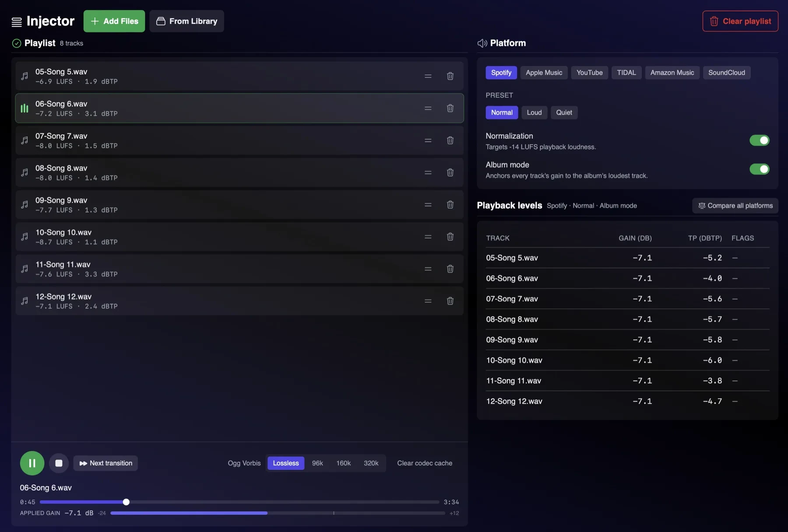Grab the reorder handle for 07-Song 7.wav
The image size is (788, 532).
pyautogui.click(x=428, y=140)
